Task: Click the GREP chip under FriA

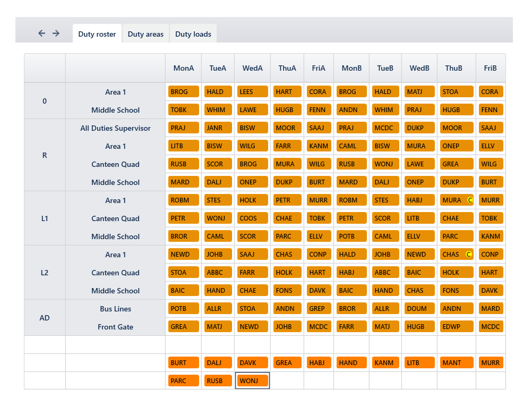Action: (x=319, y=309)
